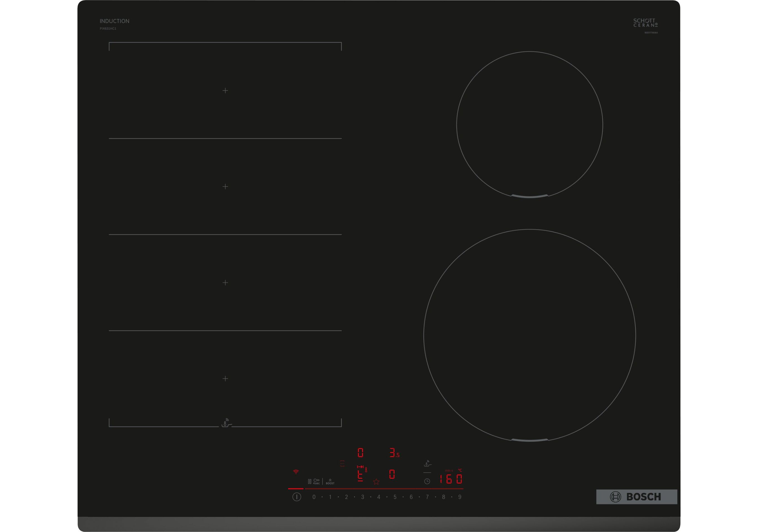The height and width of the screenshot is (532, 758).
Task: Set power level 9 on the scale
Action: click(460, 497)
